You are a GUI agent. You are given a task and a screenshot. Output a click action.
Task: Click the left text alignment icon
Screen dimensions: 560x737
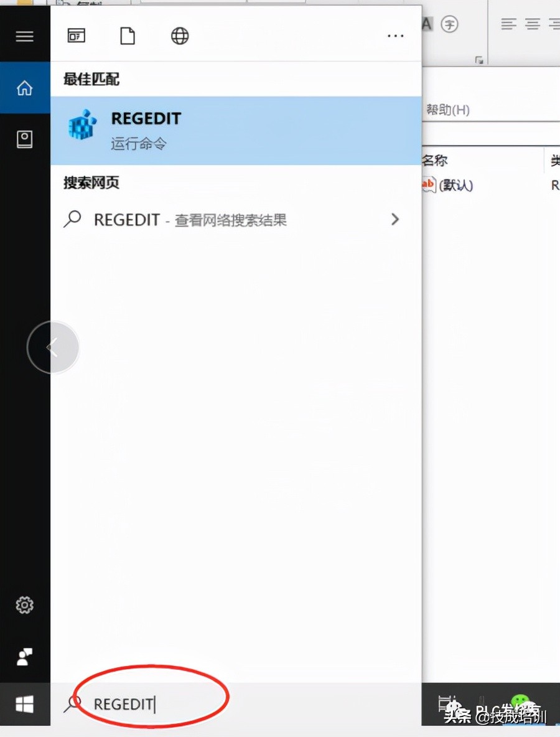tap(508, 24)
